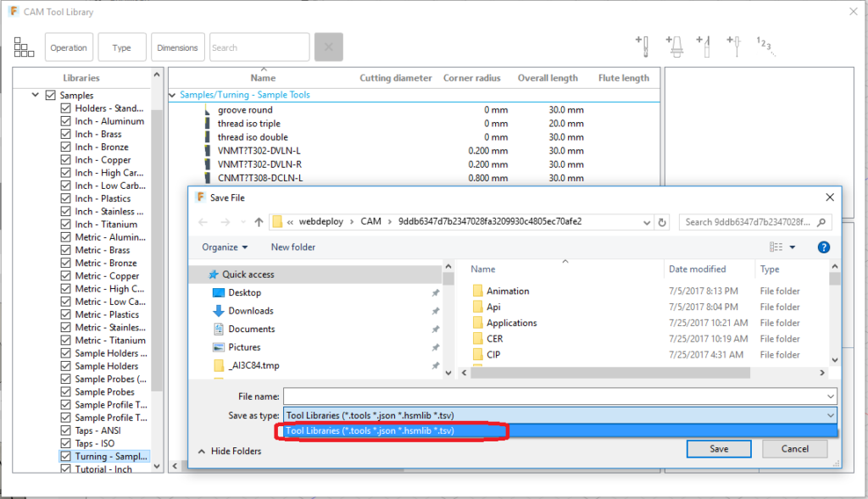Toggle the Inch - Copper checkbox
The width and height of the screenshot is (868, 499).
(x=65, y=160)
